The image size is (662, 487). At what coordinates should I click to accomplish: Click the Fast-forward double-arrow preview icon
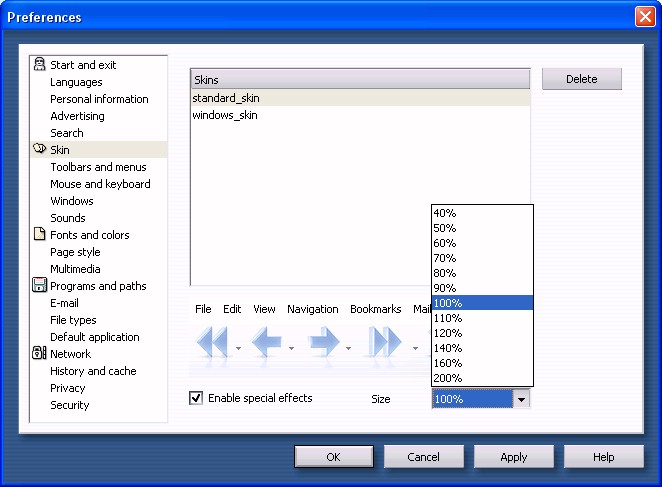coord(385,343)
